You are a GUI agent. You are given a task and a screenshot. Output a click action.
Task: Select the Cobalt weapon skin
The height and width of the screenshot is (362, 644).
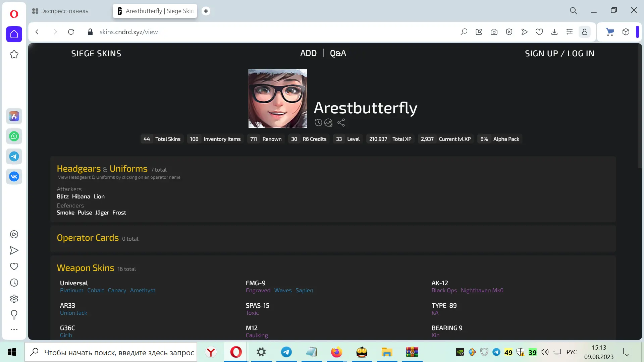(96, 290)
